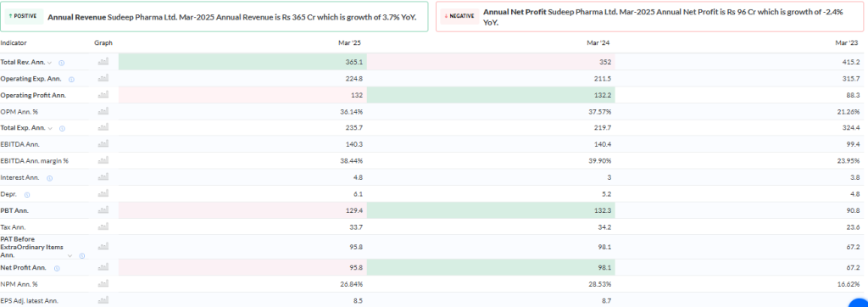Open the graph icon for Operating Exp. Ann.
Viewport: 868px width, 307px height.
[103, 79]
